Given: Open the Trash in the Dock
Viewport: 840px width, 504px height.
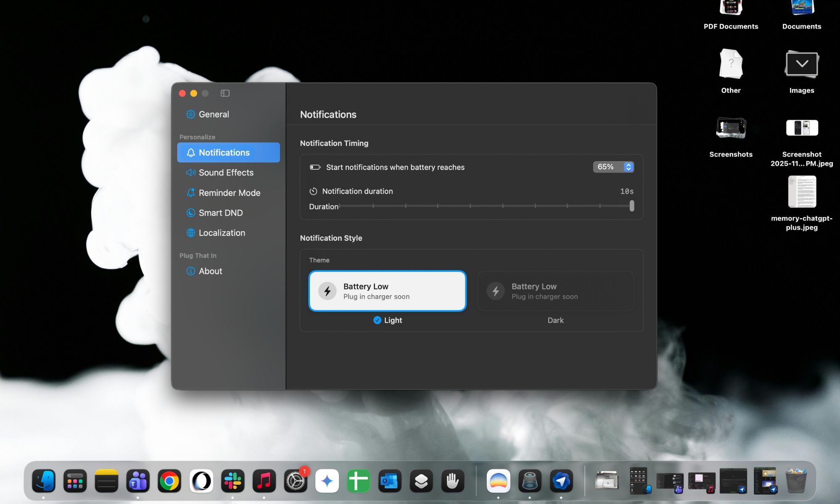Looking at the screenshot, I should [x=795, y=481].
